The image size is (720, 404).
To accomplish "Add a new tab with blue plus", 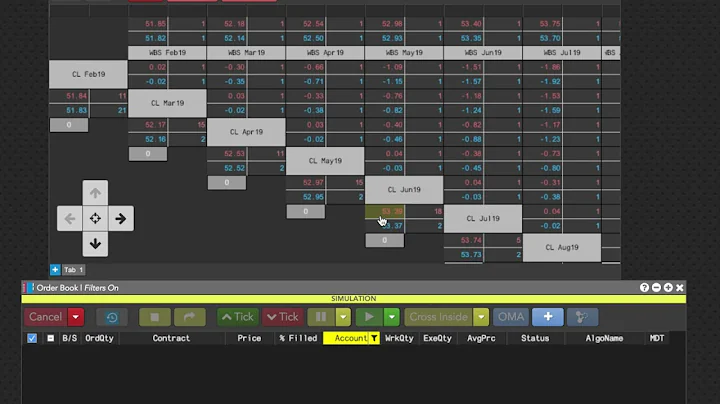I will [x=55, y=269].
